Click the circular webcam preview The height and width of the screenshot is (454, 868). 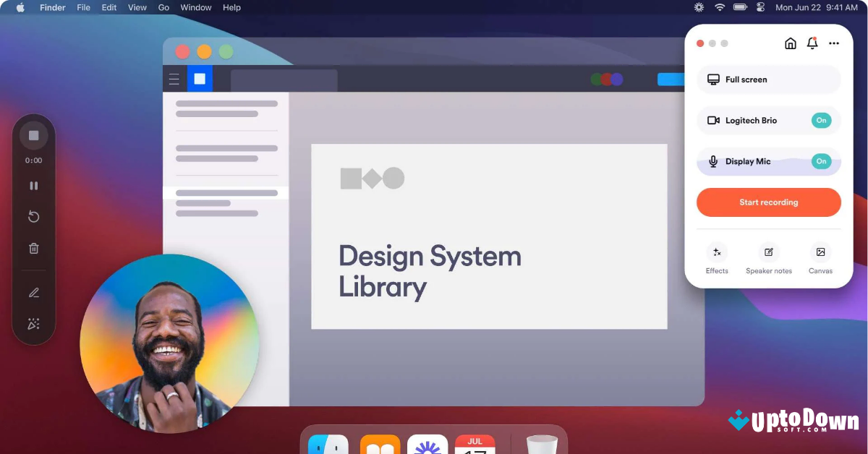click(169, 346)
